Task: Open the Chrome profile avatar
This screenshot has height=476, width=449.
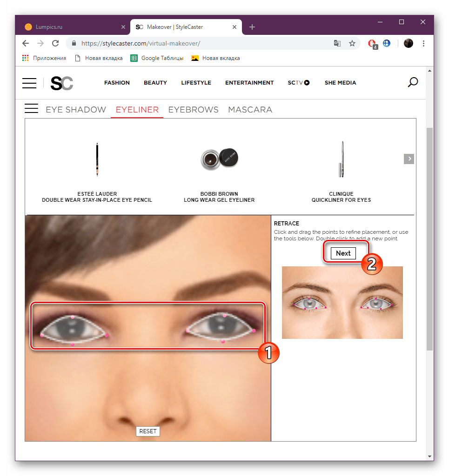Action: pos(409,43)
